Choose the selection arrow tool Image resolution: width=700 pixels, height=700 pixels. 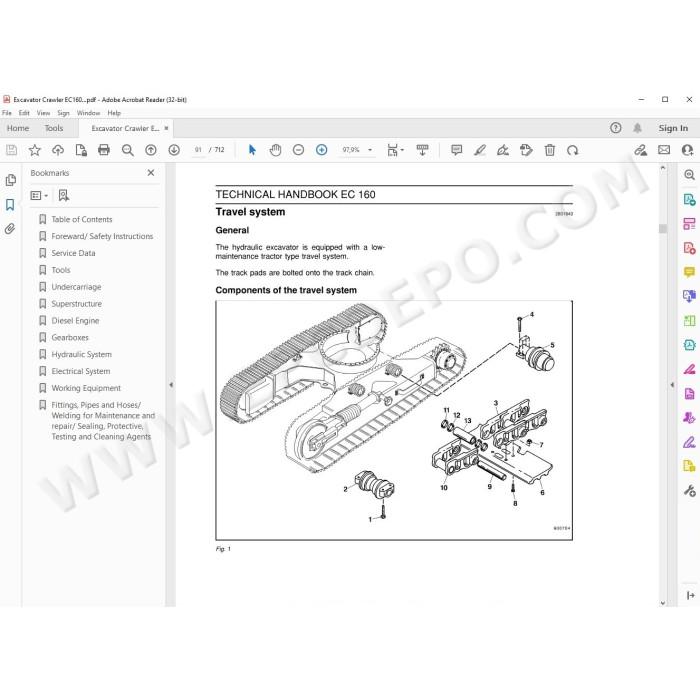(252, 150)
